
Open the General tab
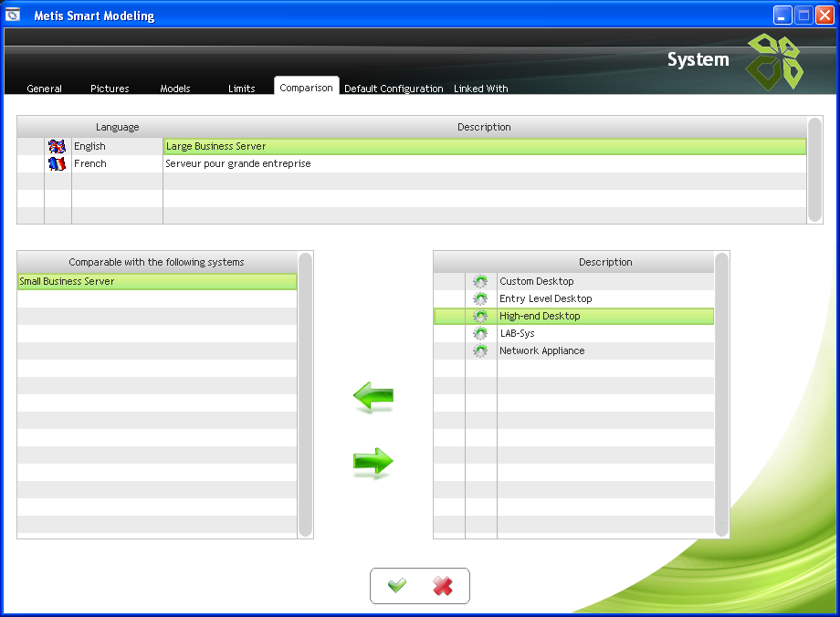[45, 89]
